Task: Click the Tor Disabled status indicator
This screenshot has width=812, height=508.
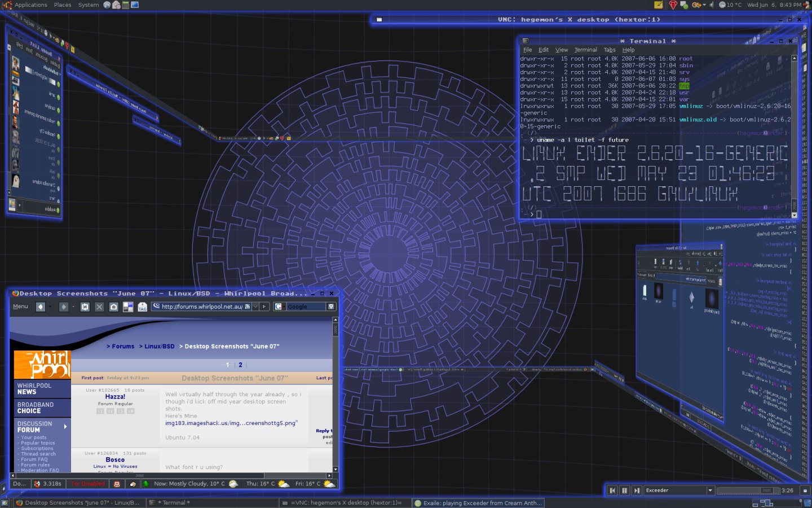Action: pyautogui.click(x=88, y=484)
